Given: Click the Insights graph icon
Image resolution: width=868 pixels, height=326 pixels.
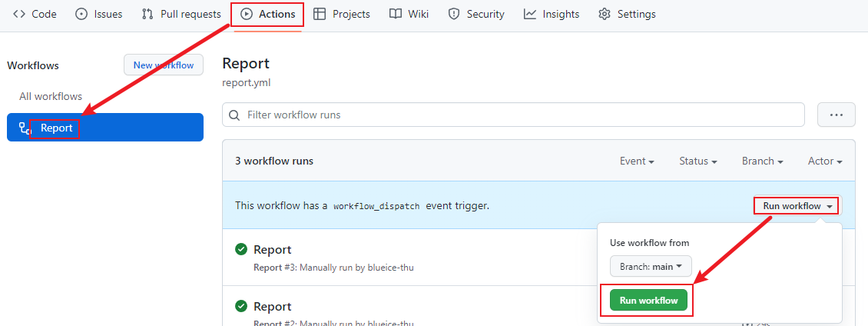Looking at the screenshot, I should pyautogui.click(x=530, y=15).
